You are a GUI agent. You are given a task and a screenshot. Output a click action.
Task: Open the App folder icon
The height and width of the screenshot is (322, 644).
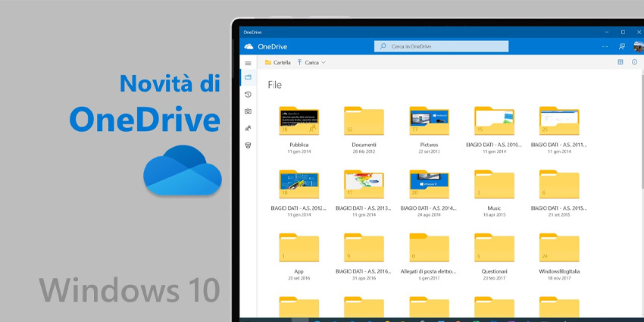tap(299, 248)
